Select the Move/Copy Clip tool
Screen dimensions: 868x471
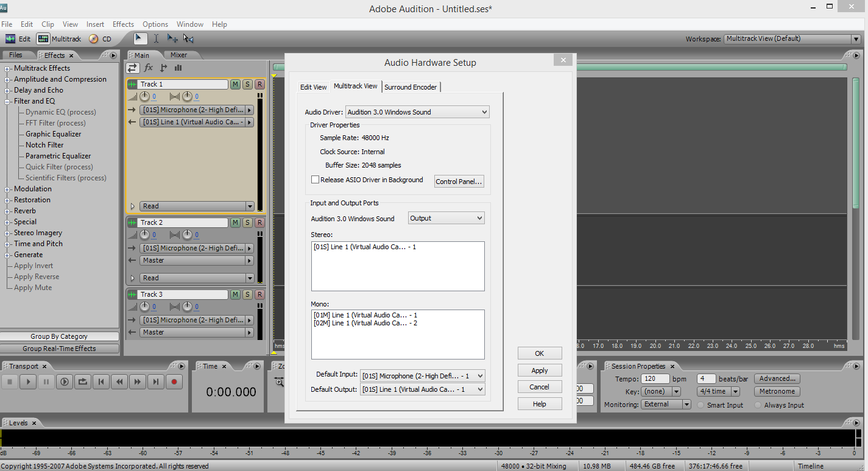(172, 38)
